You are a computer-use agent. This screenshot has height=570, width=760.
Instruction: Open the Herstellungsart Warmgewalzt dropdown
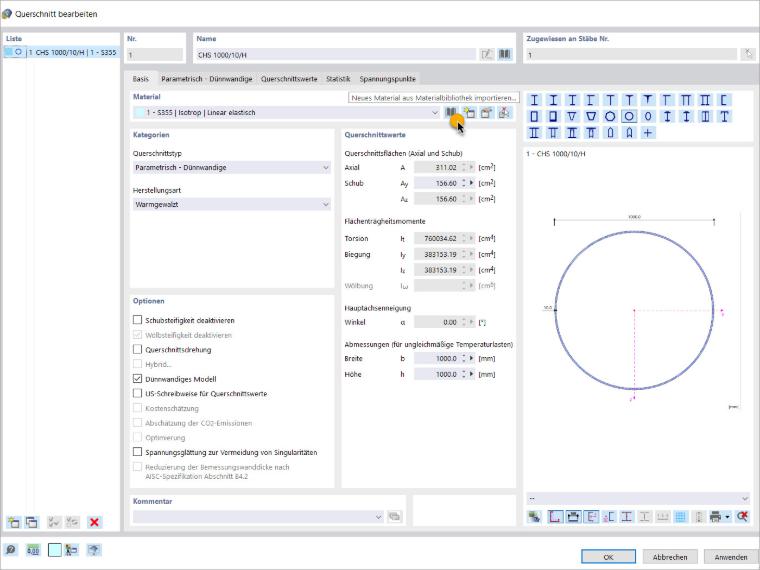tap(232, 205)
